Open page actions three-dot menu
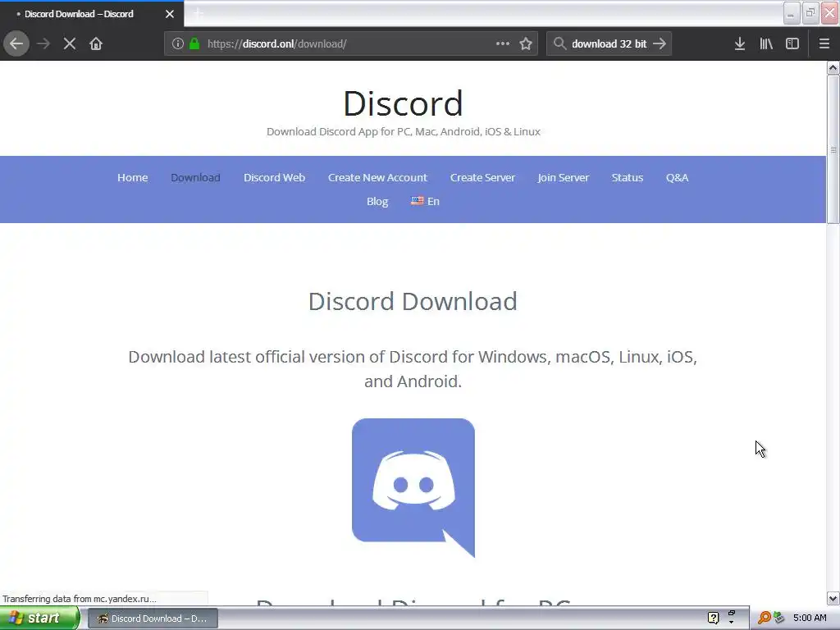This screenshot has height=630, width=840. (x=503, y=43)
